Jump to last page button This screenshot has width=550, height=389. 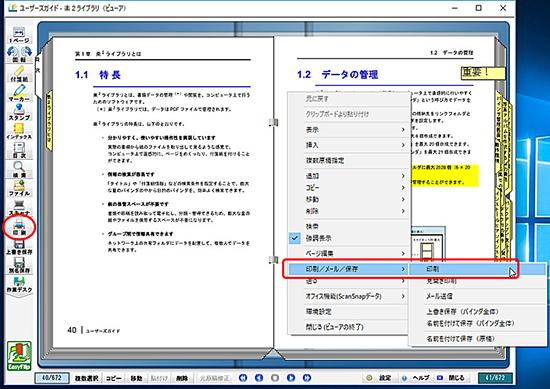coord(307,378)
